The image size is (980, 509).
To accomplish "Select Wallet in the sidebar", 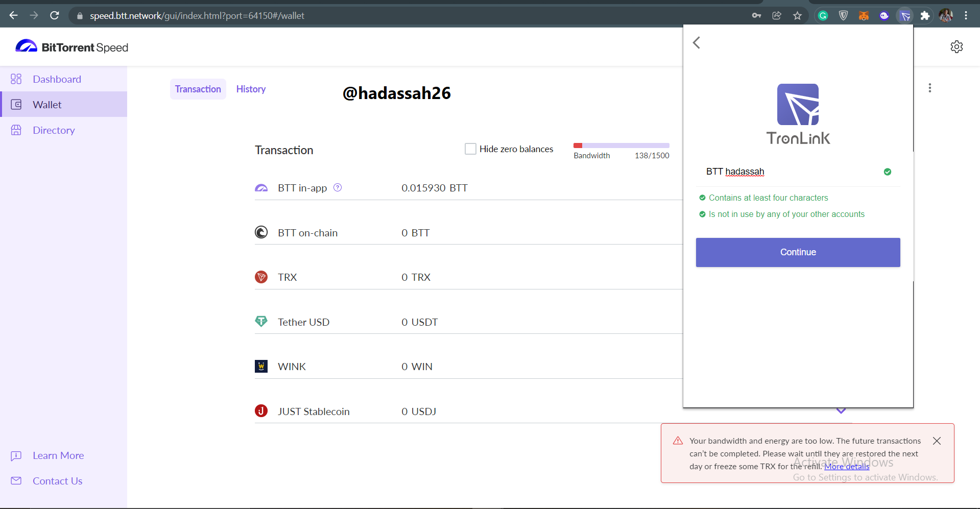I will point(63,105).
